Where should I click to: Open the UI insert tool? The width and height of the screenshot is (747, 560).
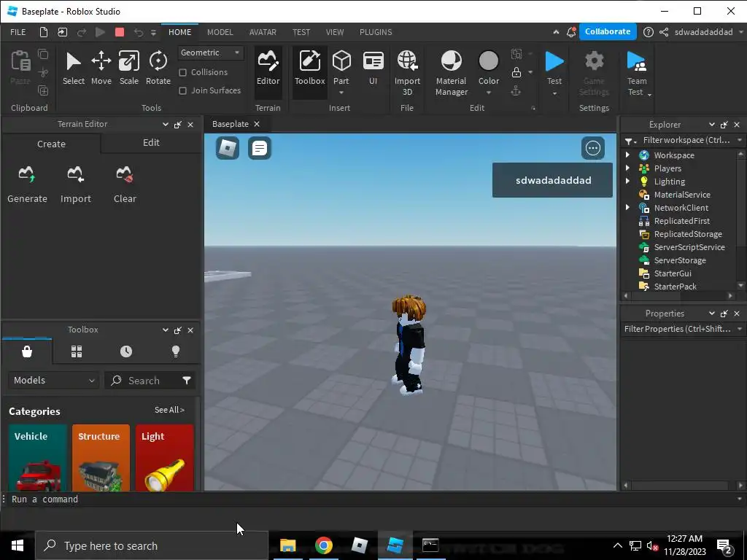[x=373, y=69]
